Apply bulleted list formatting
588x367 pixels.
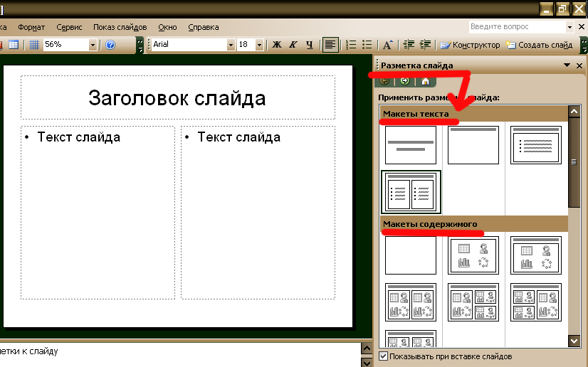point(367,45)
